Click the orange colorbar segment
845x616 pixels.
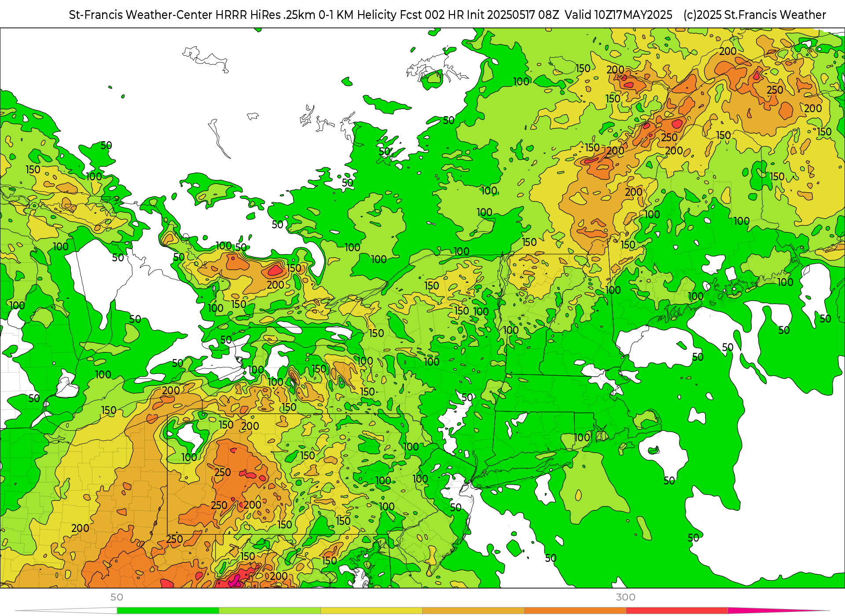pyautogui.click(x=575, y=611)
